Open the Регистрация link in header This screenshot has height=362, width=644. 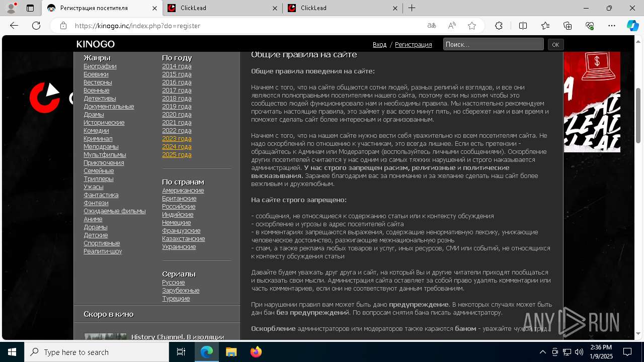click(413, 44)
